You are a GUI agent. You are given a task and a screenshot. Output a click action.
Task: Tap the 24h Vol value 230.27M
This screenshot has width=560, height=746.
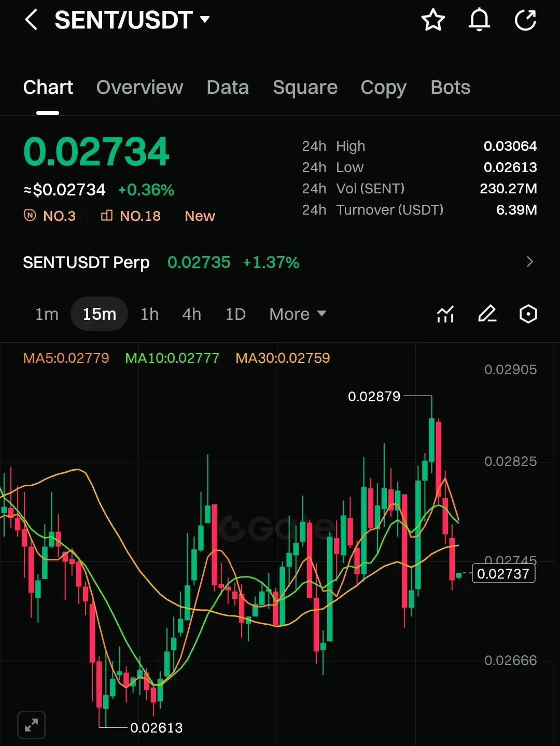(x=508, y=189)
